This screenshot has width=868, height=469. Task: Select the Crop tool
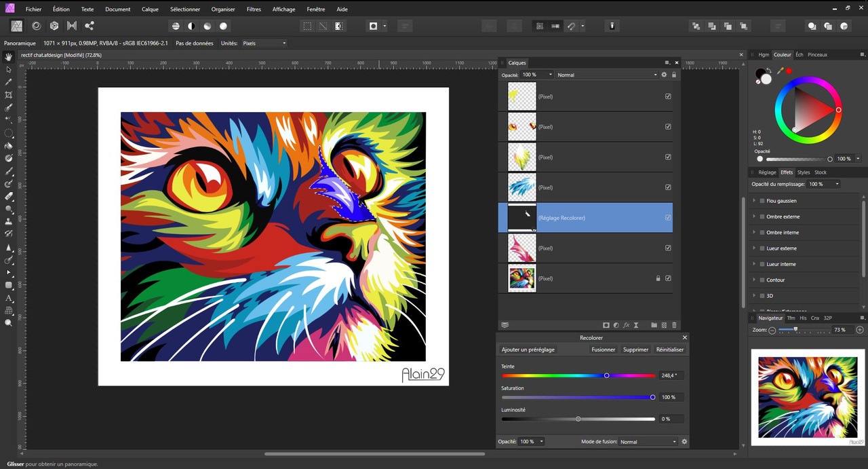pos(9,94)
